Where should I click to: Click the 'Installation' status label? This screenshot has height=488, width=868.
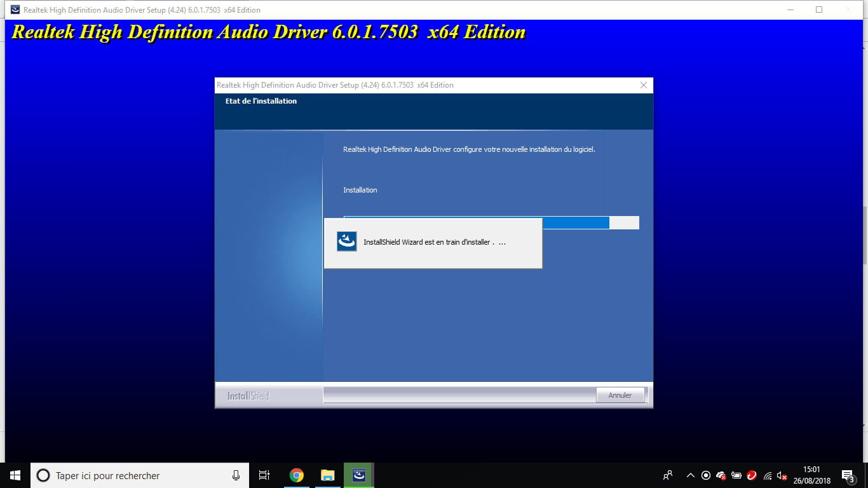(360, 190)
